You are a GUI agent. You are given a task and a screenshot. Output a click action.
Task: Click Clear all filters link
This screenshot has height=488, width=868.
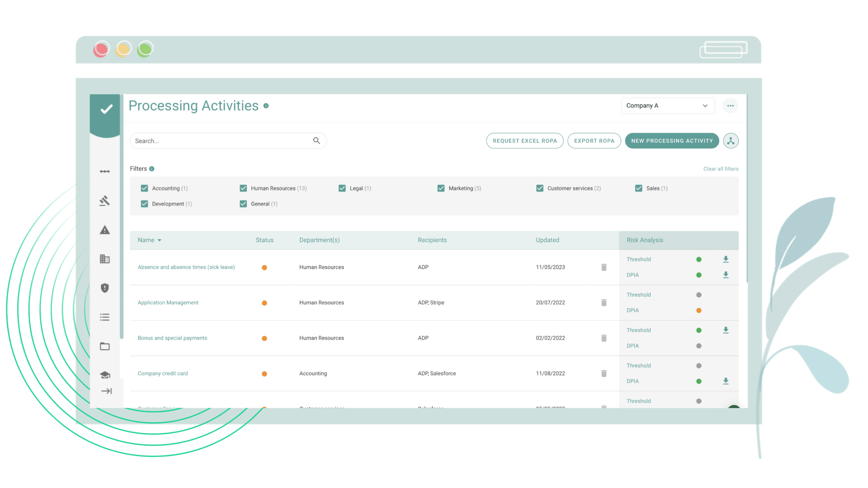tap(721, 169)
